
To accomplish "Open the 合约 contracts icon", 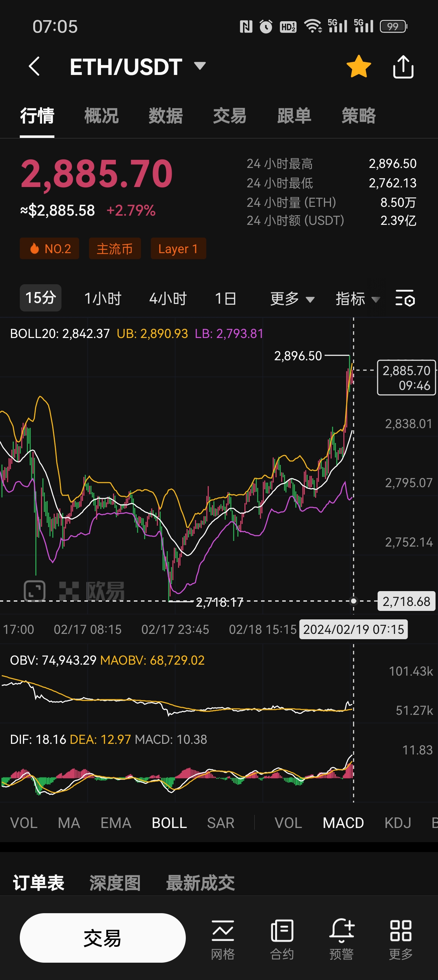I will click(282, 939).
